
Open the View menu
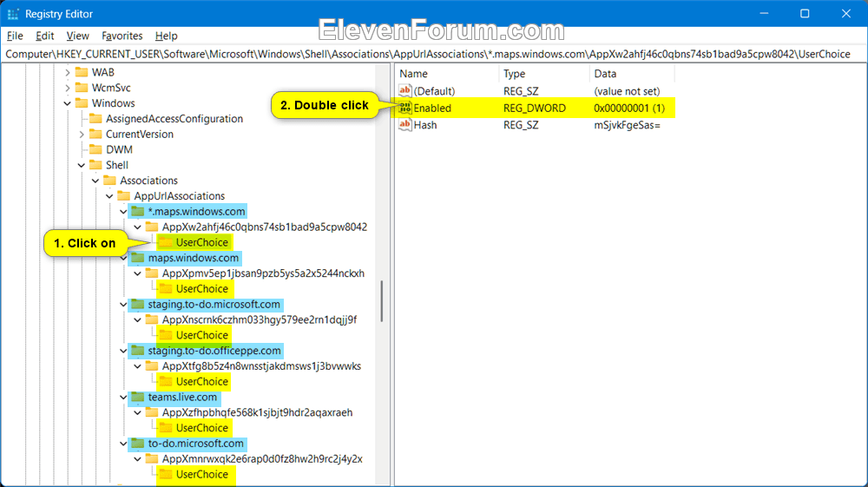(x=77, y=36)
